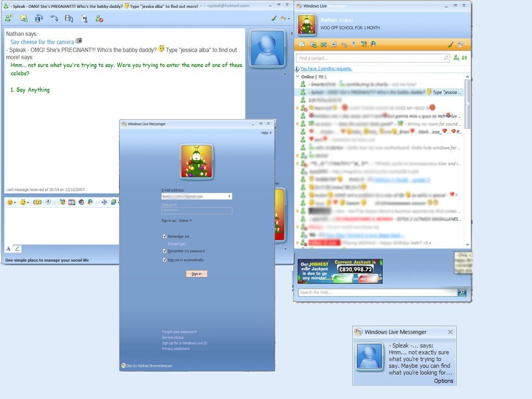Screen dimensions: 532x399
Task: Edit personal message 'WOO OFF SCHOOL FOR 1 MONTH'
Action: [350, 28]
